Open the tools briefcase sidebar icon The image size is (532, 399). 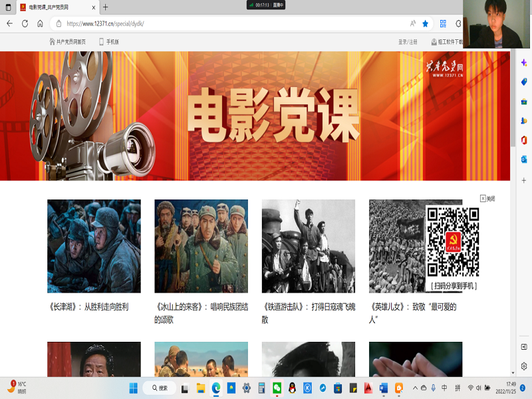(524, 102)
